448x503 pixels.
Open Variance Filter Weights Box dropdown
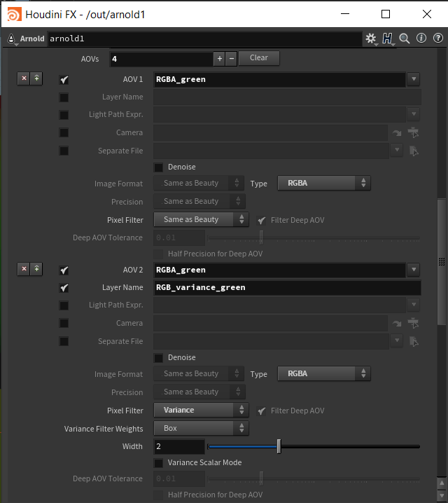pos(201,428)
